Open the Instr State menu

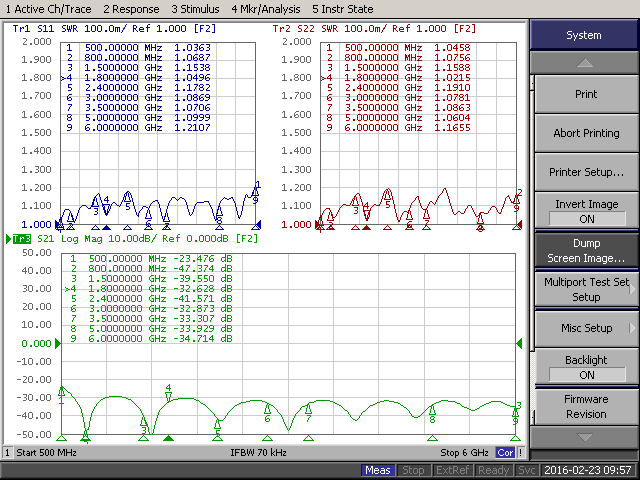(342, 9)
